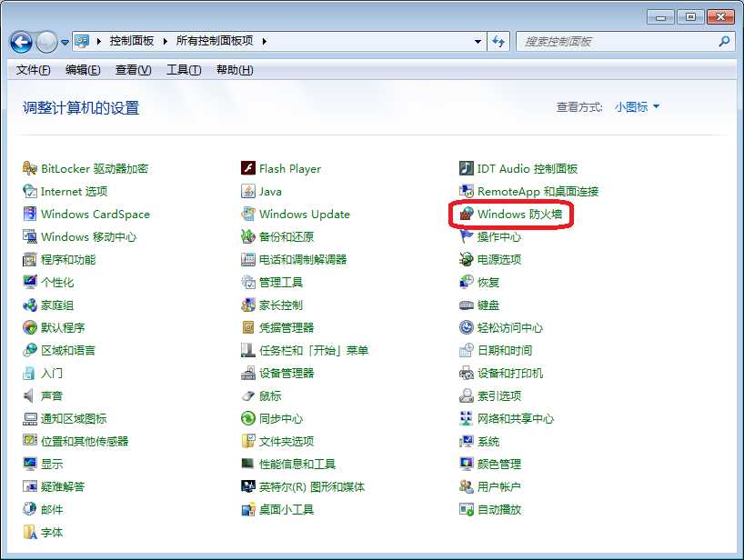
Task: Open the 编辑(E) menu
Action: [83, 70]
